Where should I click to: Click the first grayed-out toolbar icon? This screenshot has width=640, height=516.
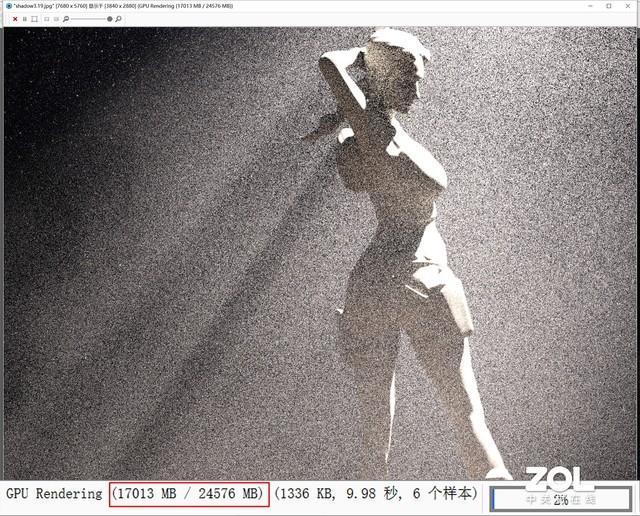pos(45,19)
